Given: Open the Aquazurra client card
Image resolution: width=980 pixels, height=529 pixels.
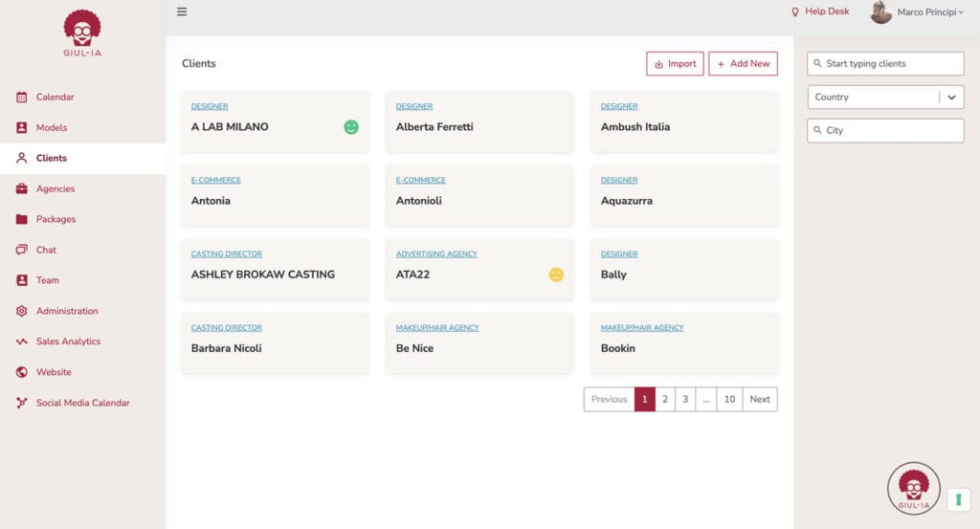Looking at the screenshot, I should coord(684,195).
